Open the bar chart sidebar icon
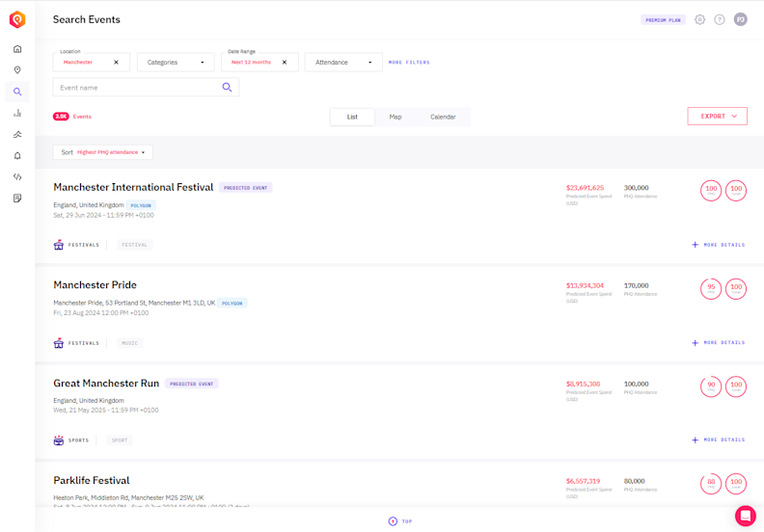764x532 pixels. 17,113
